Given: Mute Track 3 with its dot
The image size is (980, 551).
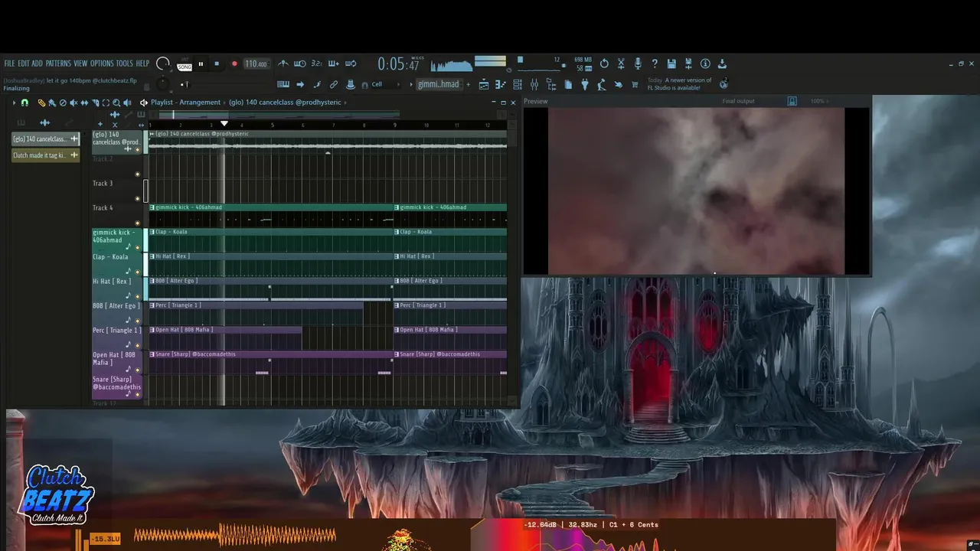Looking at the screenshot, I should 138,198.
